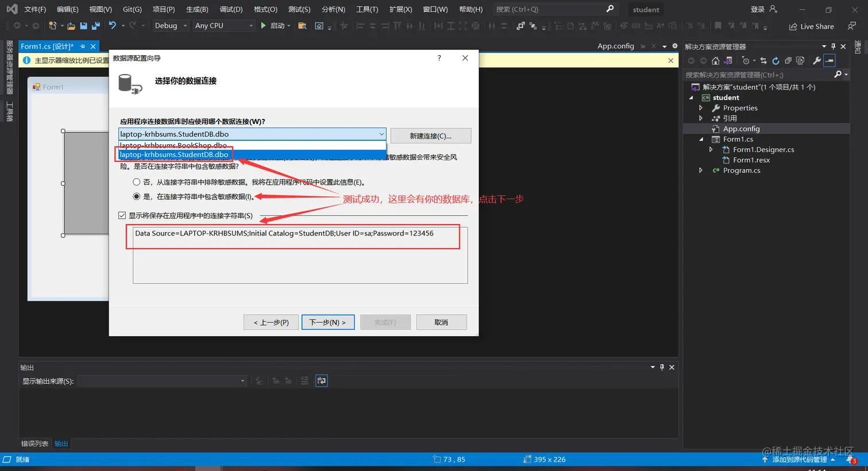Image resolution: width=868 pixels, height=471 pixels.
Task: Click the Undo arrow icon
Action: [113, 26]
